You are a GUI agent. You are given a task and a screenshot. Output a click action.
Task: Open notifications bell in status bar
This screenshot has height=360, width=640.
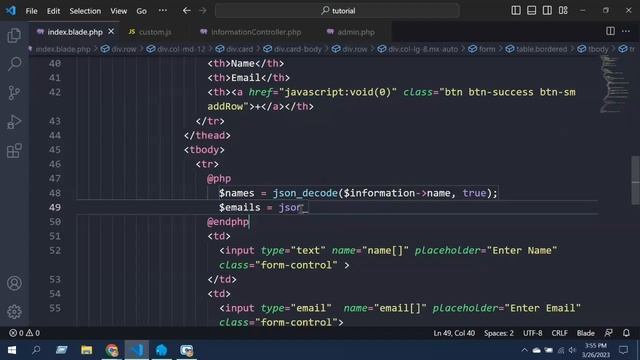[626, 333]
